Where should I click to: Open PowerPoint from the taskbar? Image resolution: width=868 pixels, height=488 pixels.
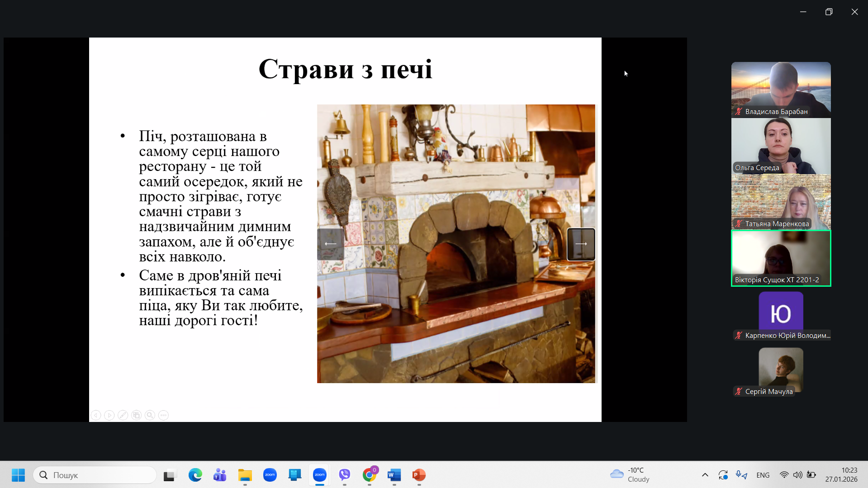coord(419,475)
